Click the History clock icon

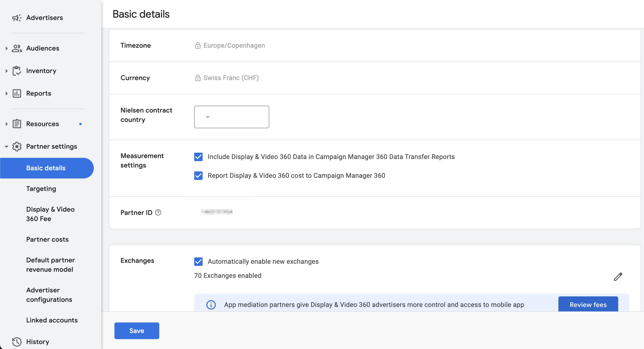[x=17, y=342]
